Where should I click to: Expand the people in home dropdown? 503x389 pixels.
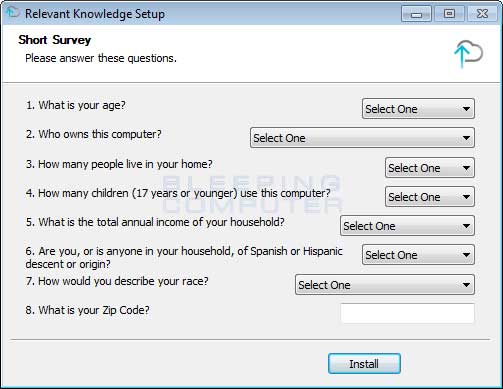430,168
